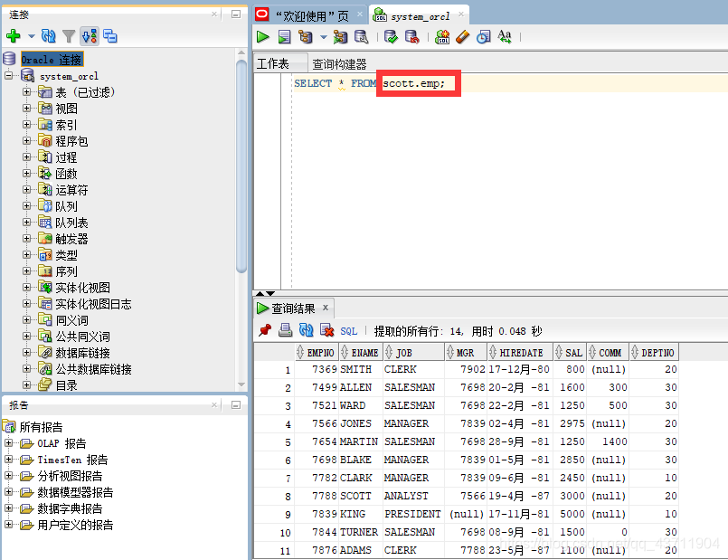Run the SQL statement with green arrow

(x=262, y=37)
